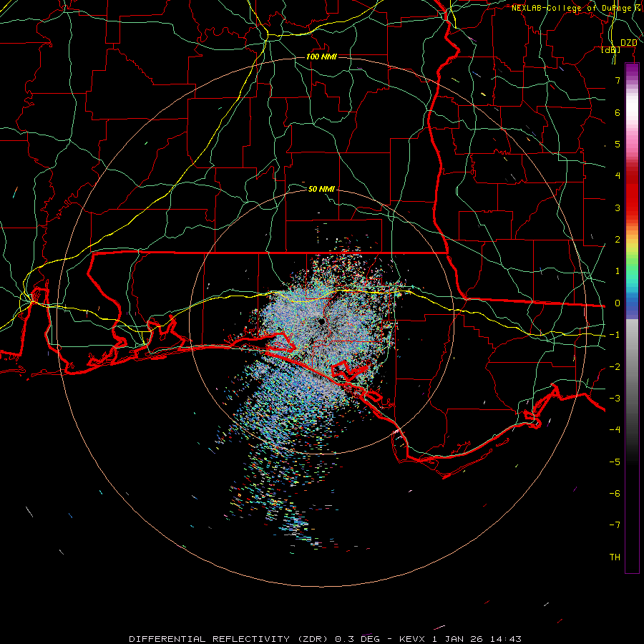Click the scale value "-7"
The width and height of the screenshot is (644, 644).
(x=615, y=525)
